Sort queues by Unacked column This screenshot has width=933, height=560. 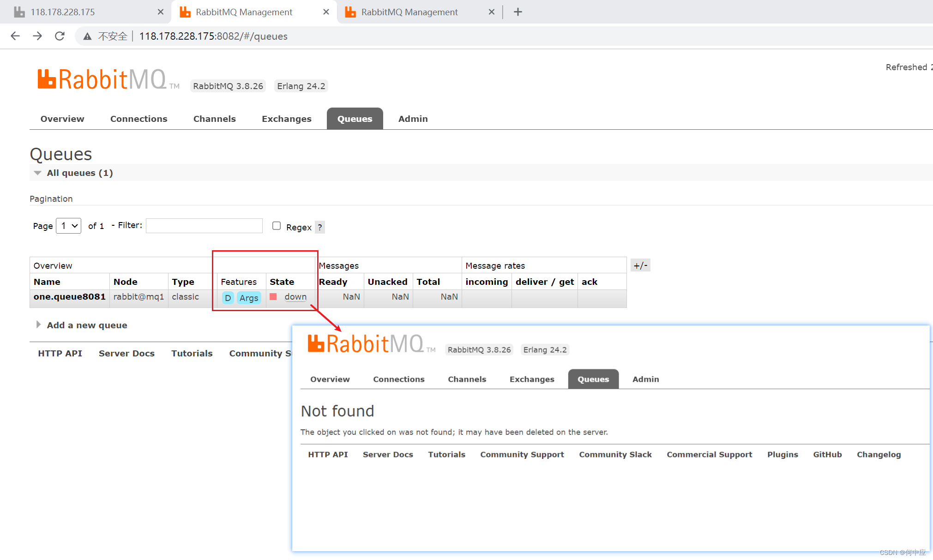tap(387, 282)
